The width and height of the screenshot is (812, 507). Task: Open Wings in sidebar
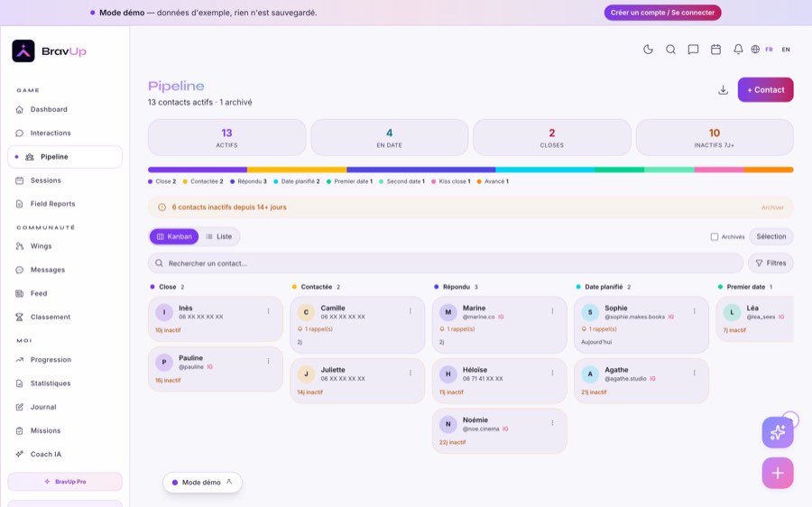tap(65, 246)
